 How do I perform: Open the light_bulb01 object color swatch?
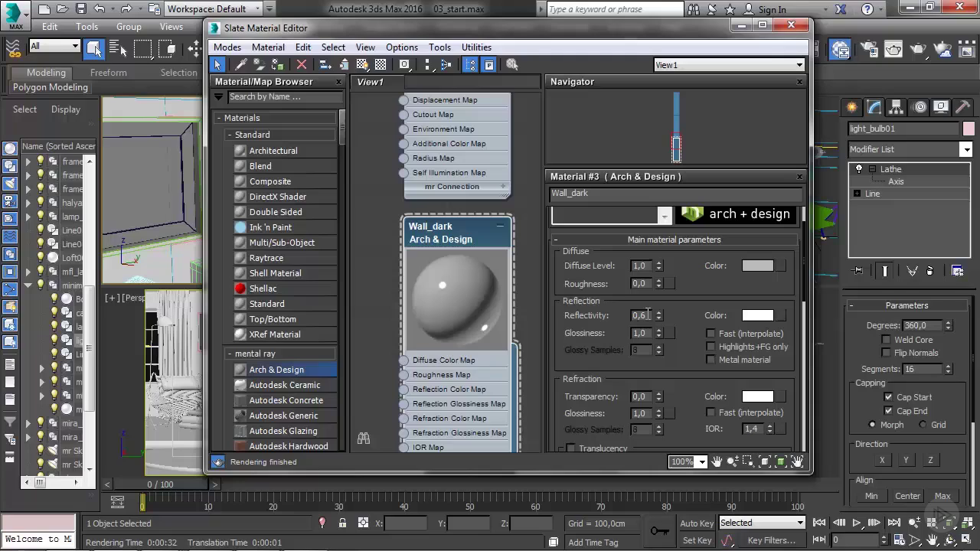[969, 129]
